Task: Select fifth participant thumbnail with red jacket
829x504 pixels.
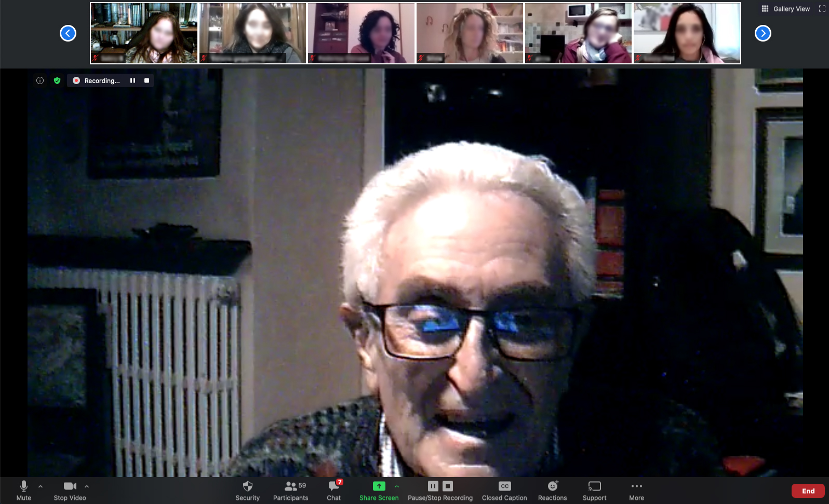Action: click(x=579, y=33)
